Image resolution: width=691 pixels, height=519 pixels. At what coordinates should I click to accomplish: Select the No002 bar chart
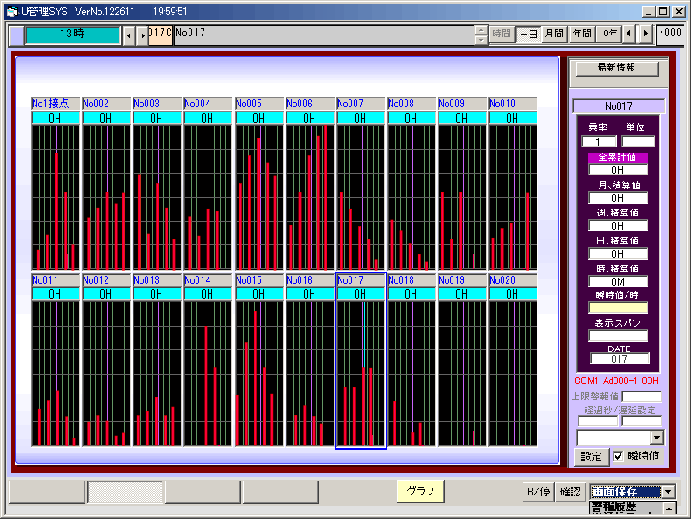[106, 198]
